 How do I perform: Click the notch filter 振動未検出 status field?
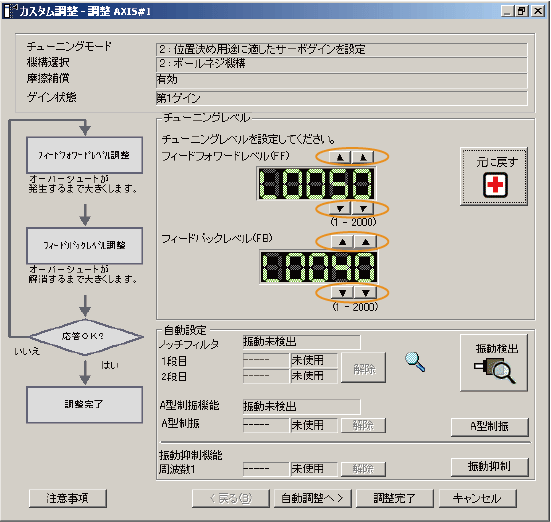[301, 342]
